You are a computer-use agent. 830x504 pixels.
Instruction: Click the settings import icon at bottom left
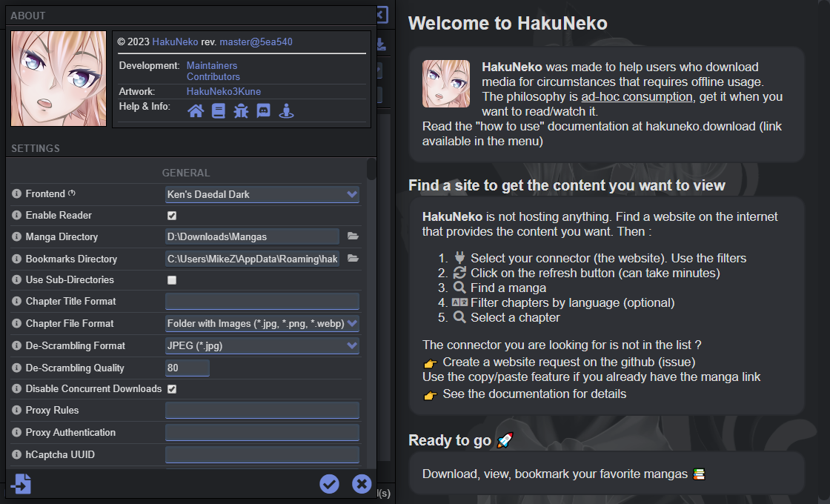pyautogui.click(x=21, y=483)
